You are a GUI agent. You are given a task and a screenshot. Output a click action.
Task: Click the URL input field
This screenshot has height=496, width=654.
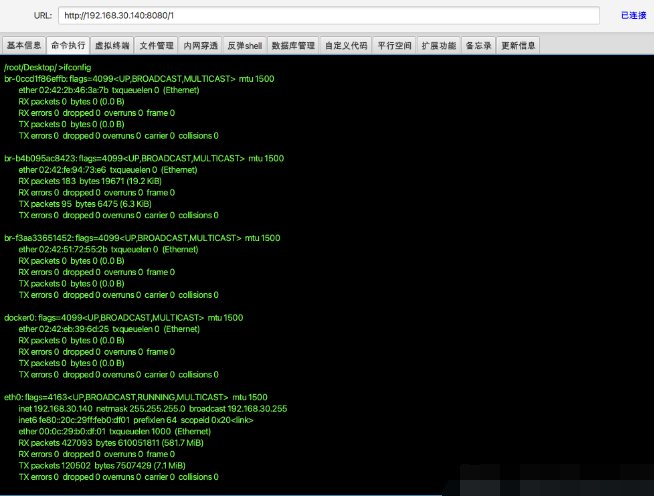pyautogui.click(x=329, y=15)
